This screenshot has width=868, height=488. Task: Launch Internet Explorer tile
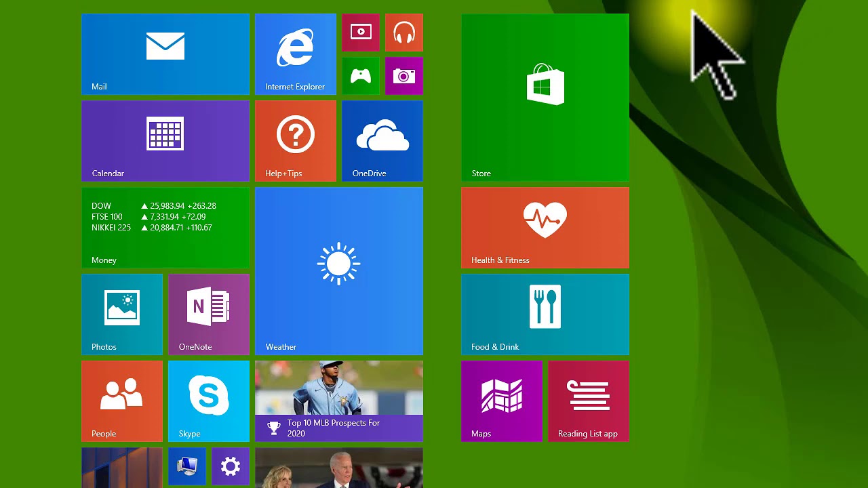click(x=296, y=54)
